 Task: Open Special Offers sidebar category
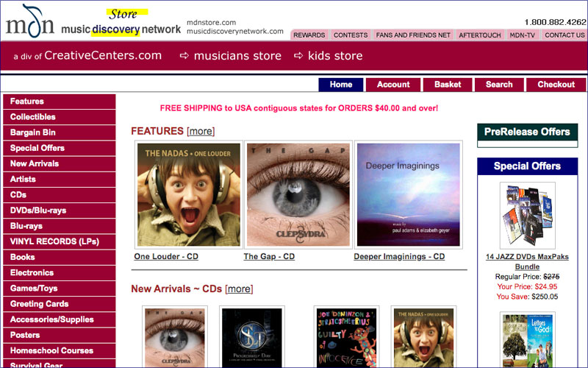pos(60,148)
